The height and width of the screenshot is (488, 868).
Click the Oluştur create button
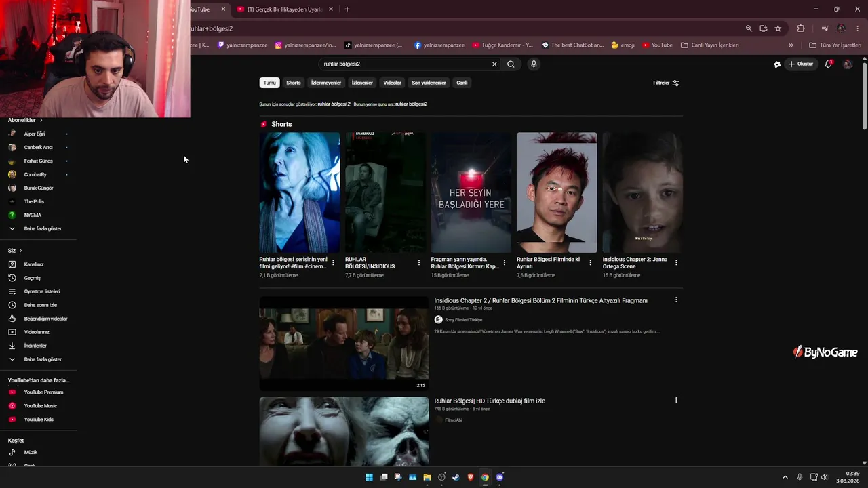click(801, 64)
